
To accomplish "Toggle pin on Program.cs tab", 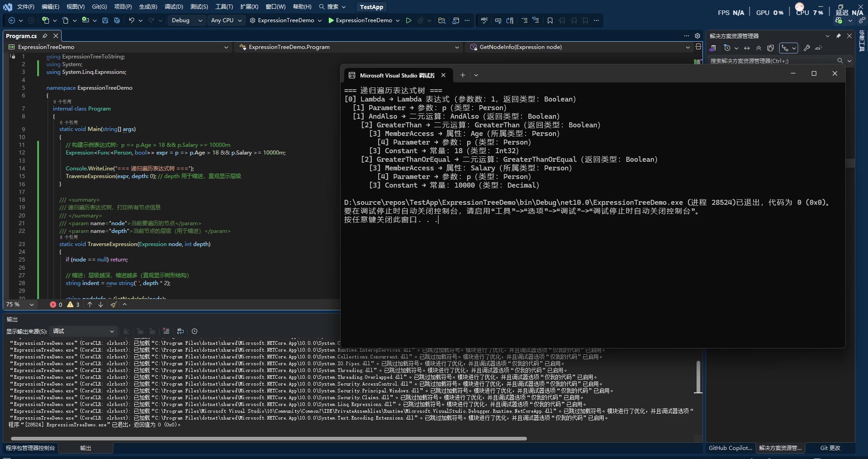I will [45, 36].
